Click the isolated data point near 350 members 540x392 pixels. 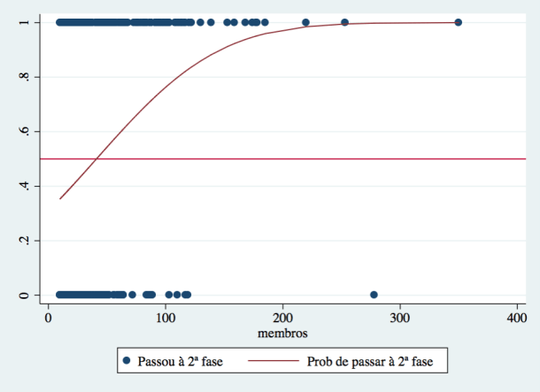point(458,22)
